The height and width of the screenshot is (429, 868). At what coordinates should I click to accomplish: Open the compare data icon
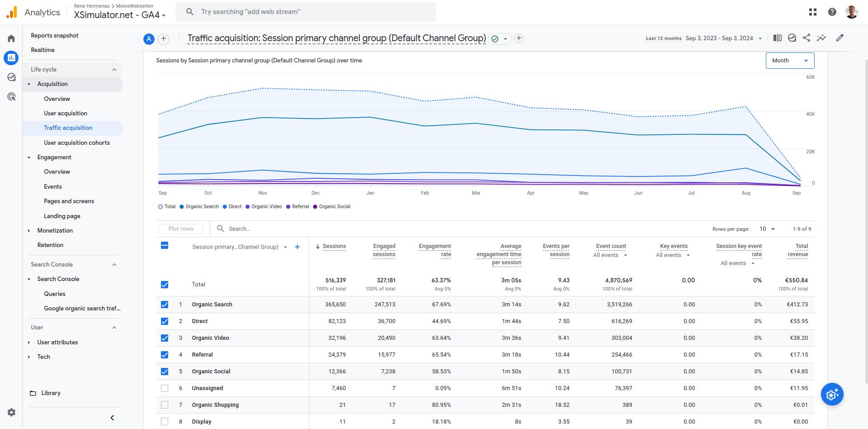pyautogui.click(x=777, y=38)
